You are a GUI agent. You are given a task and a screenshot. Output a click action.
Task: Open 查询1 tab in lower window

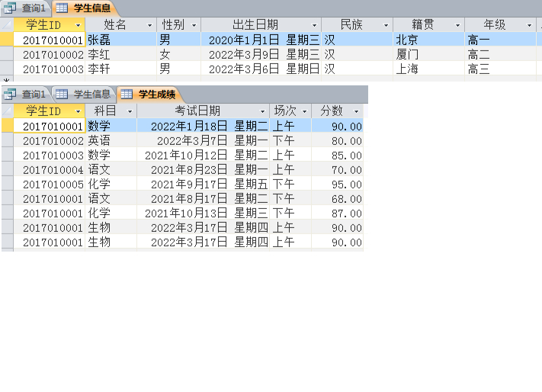point(25,94)
